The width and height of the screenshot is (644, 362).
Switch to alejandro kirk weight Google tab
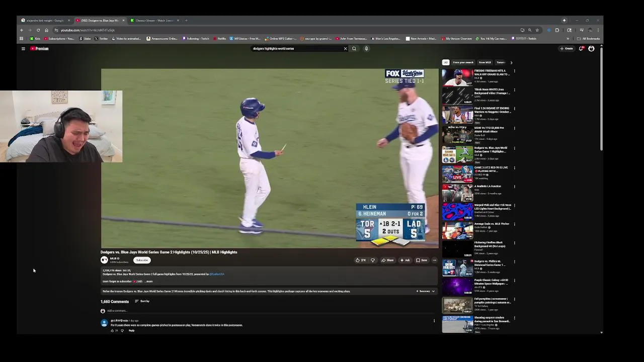pyautogui.click(x=45, y=21)
